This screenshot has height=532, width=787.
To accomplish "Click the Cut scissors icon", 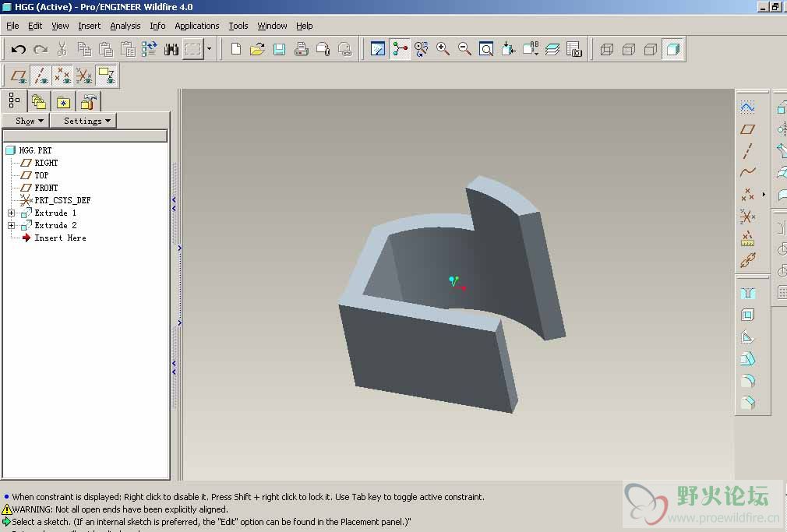I will [62, 49].
